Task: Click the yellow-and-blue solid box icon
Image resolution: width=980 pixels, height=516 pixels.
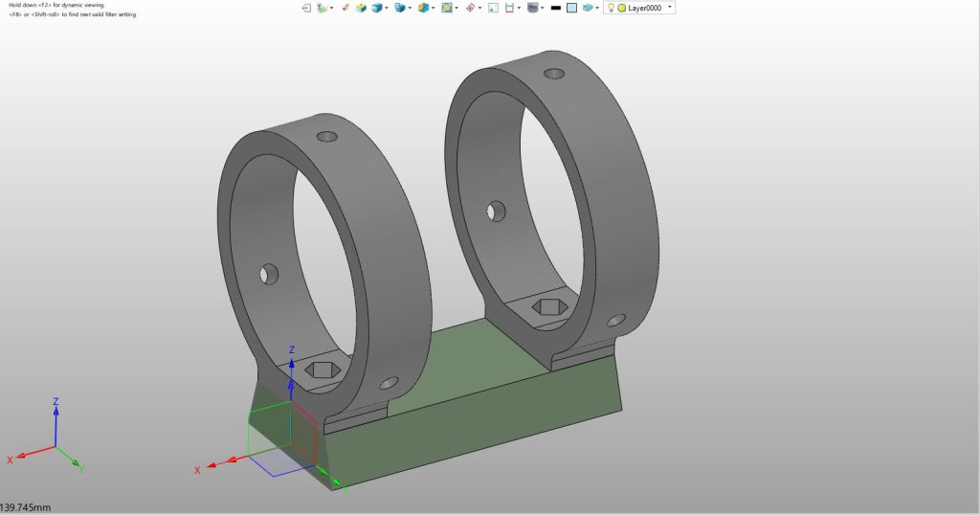Action: pos(361,8)
